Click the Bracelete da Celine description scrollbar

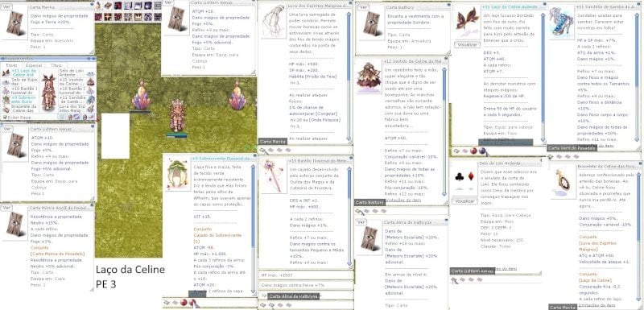(638, 236)
